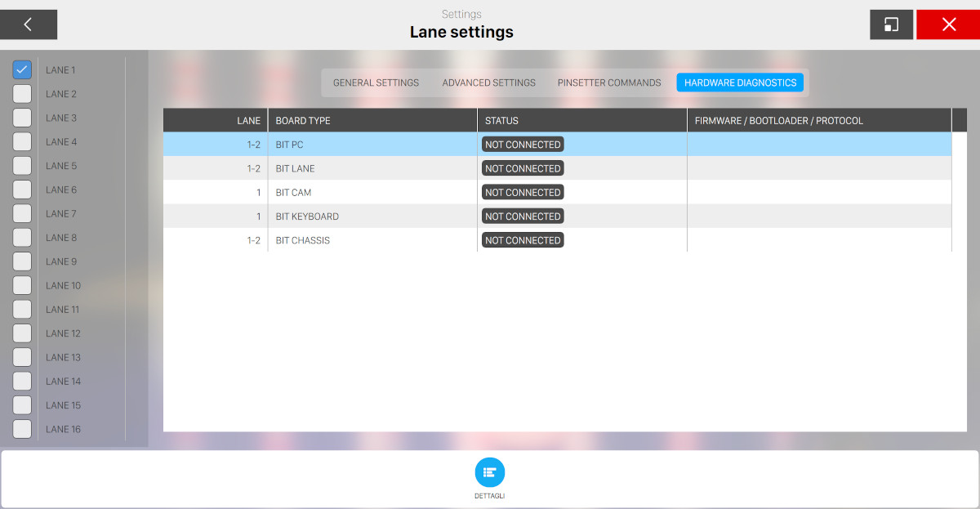The height and width of the screenshot is (509, 980).
Task: Toggle the Lane 16 checkbox
Action: [x=22, y=429]
